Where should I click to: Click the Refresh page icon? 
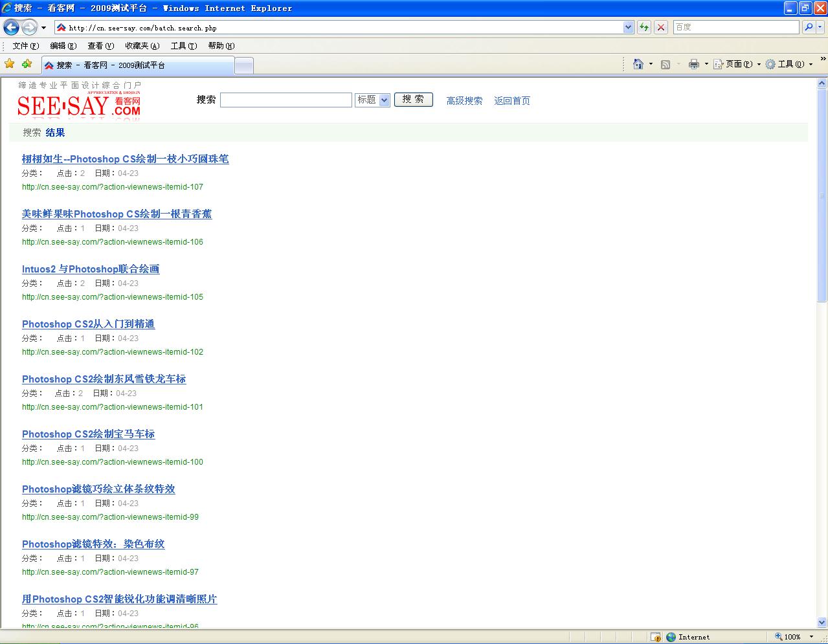click(644, 27)
